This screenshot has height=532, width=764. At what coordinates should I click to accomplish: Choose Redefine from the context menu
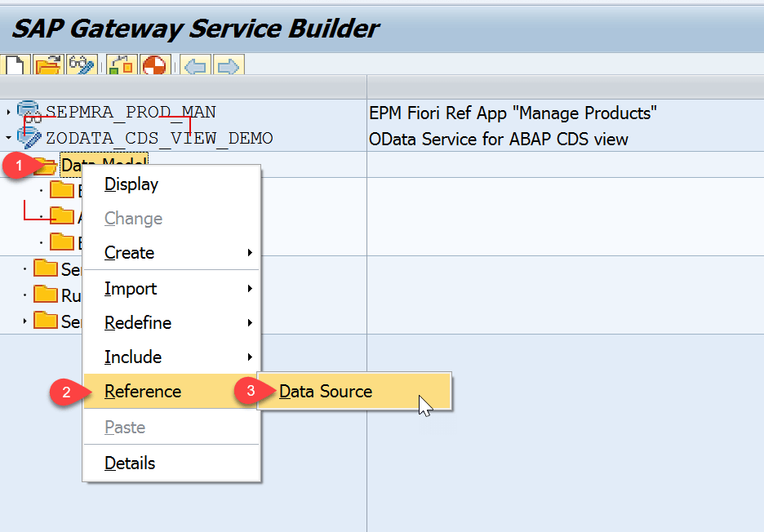[x=171, y=322]
